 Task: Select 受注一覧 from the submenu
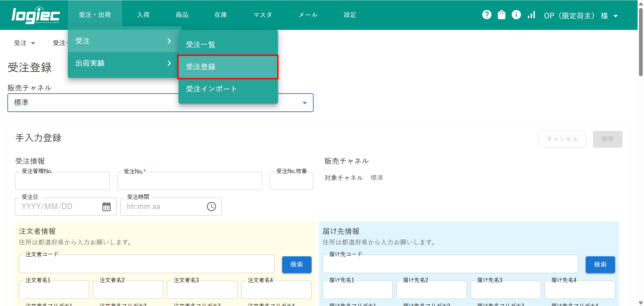click(228, 45)
